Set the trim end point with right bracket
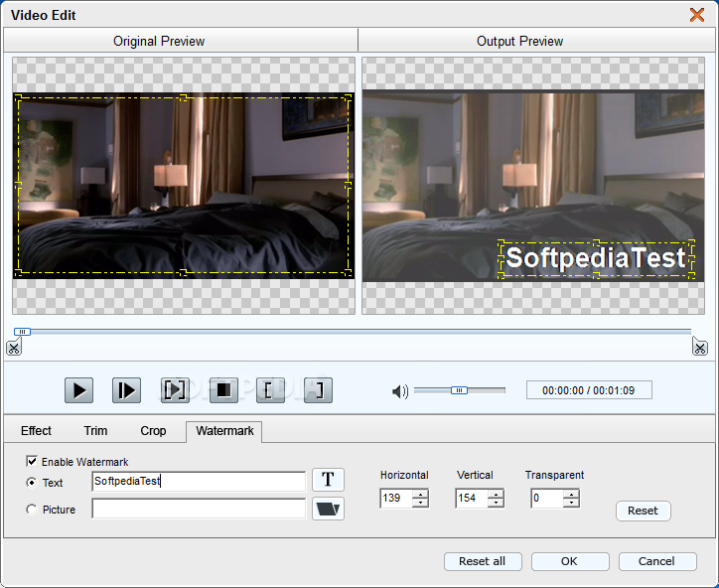This screenshot has height=588, width=719. point(318,390)
